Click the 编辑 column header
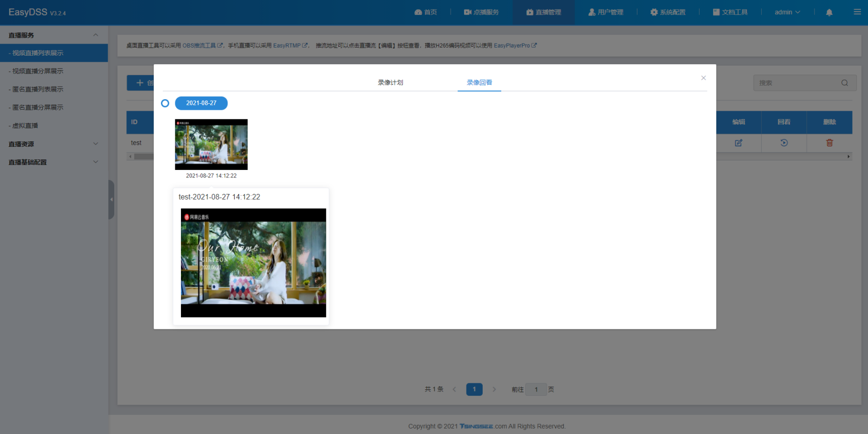 738,122
